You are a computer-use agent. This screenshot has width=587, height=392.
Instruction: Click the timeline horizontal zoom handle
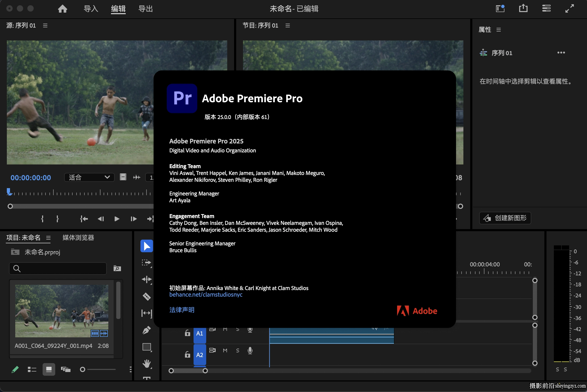click(x=205, y=371)
